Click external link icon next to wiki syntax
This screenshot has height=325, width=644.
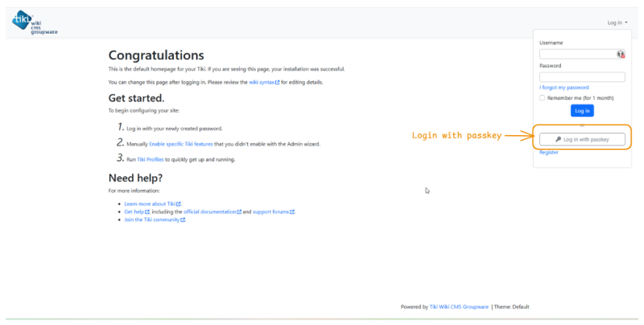(x=277, y=83)
